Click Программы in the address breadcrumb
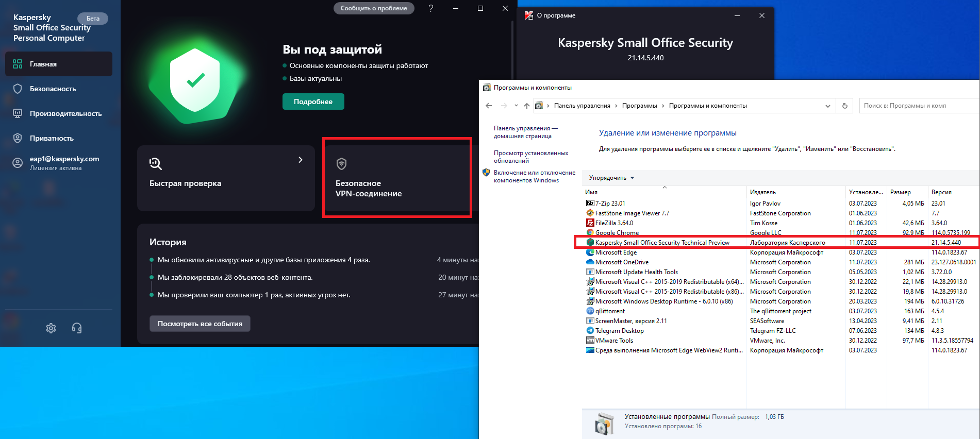The image size is (980, 439). [x=639, y=106]
